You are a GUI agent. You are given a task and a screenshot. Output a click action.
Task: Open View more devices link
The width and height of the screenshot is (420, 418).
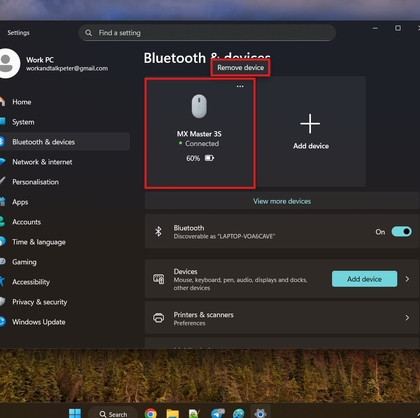click(282, 201)
